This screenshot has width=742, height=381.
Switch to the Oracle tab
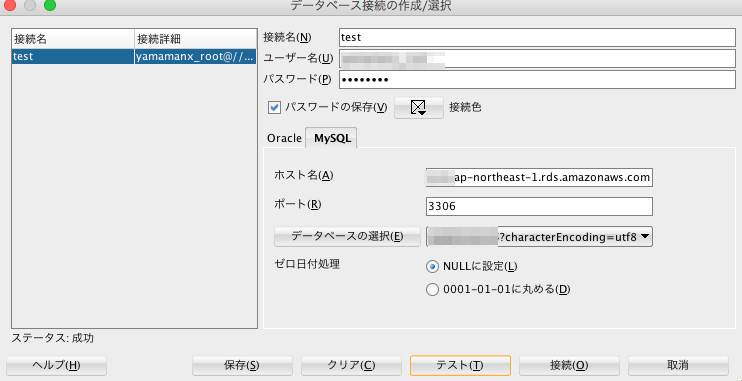pos(284,138)
